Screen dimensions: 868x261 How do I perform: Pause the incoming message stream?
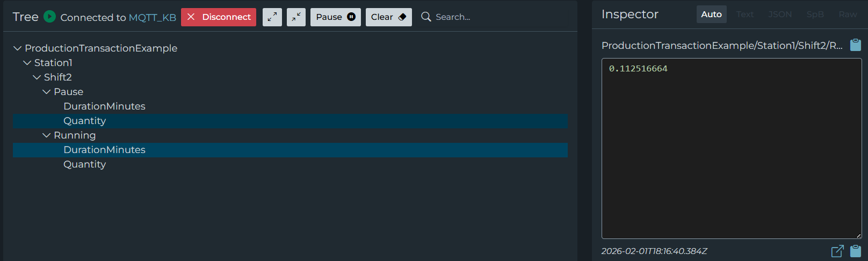coord(335,17)
